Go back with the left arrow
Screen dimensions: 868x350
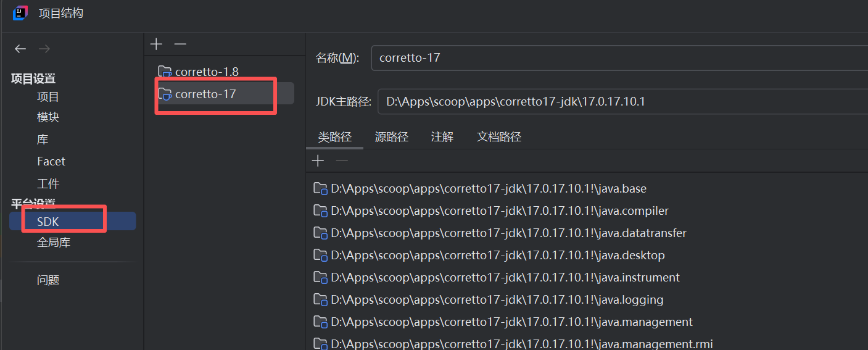coord(20,49)
